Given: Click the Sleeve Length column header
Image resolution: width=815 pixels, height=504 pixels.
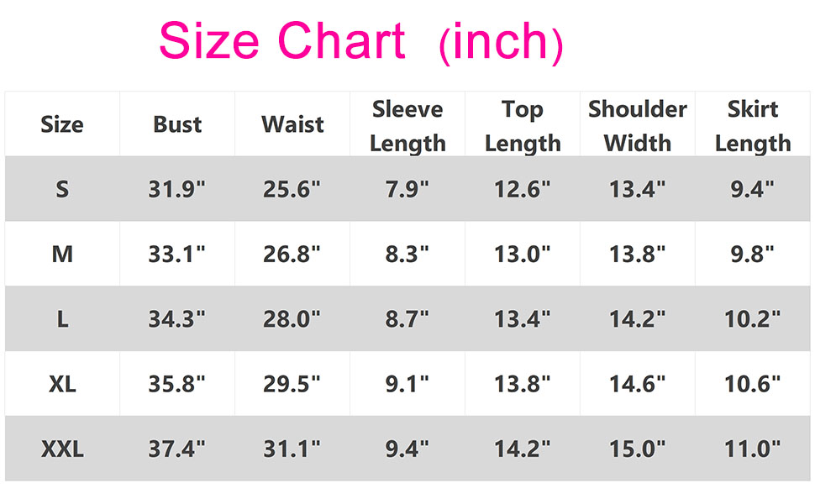Looking at the screenshot, I should [407, 126].
